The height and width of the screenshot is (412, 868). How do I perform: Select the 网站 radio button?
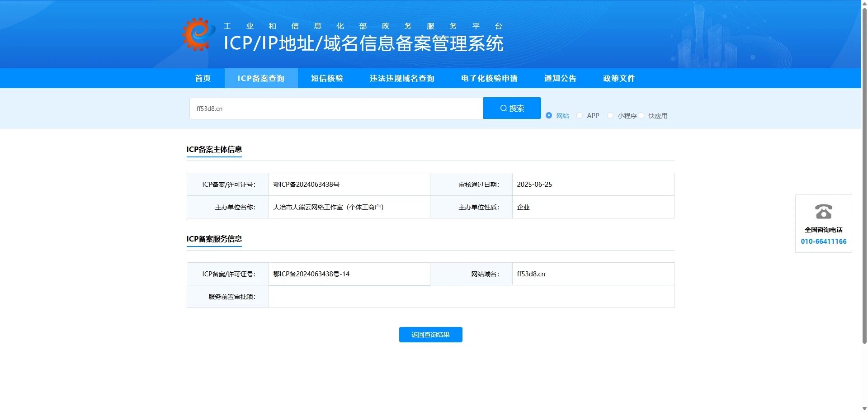[x=549, y=115]
